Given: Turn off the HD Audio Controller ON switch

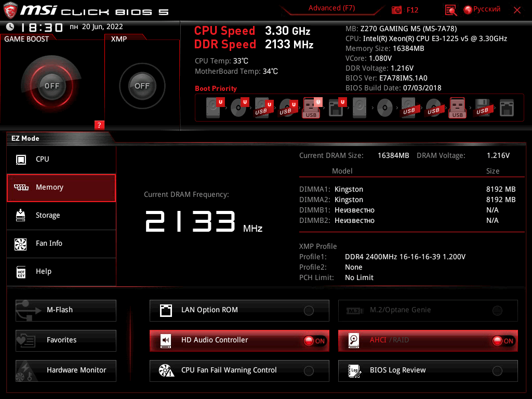Looking at the screenshot, I should (x=314, y=341).
